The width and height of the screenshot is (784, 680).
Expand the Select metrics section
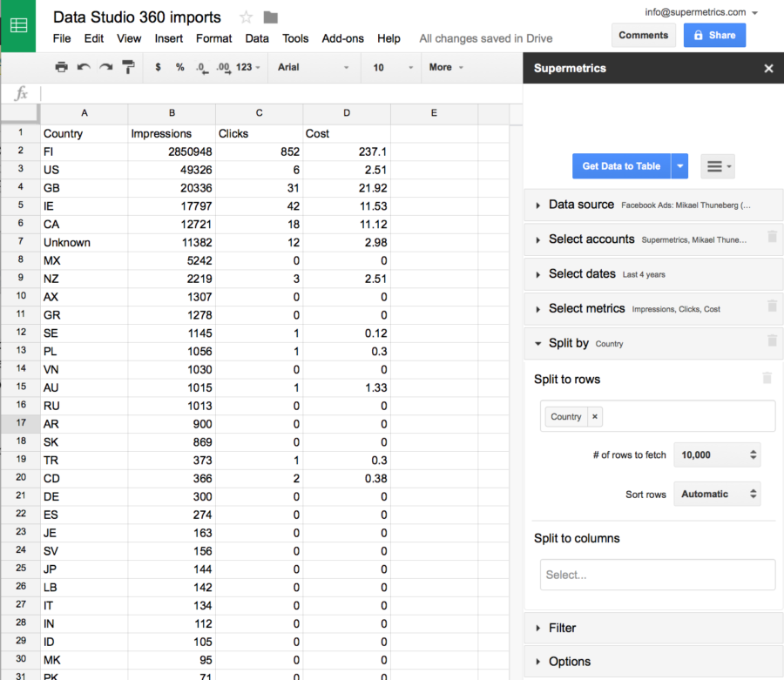tap(645, 308)
